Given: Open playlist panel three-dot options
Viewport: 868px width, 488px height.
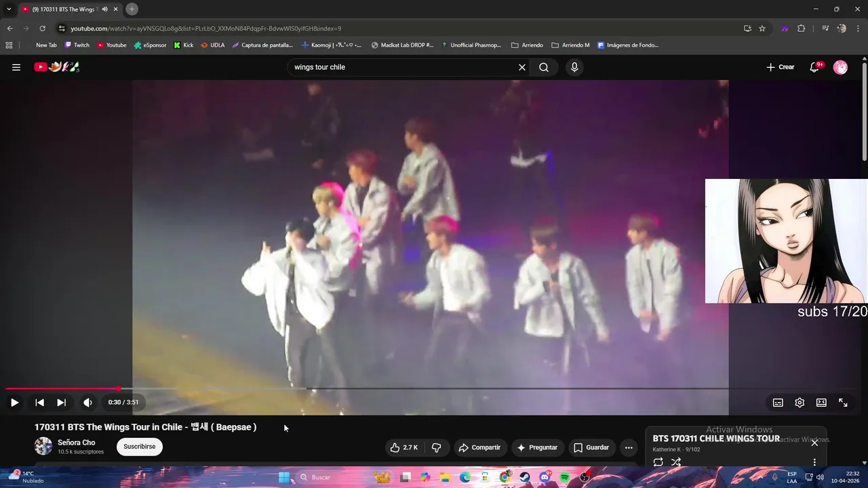Looking at the screenshot, I should pos(814,462).
